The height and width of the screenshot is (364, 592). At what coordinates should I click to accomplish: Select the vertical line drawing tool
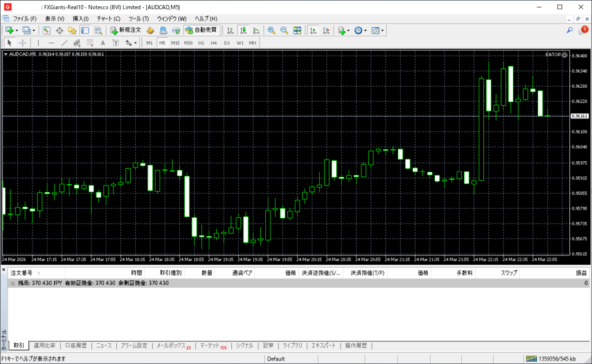38,43
